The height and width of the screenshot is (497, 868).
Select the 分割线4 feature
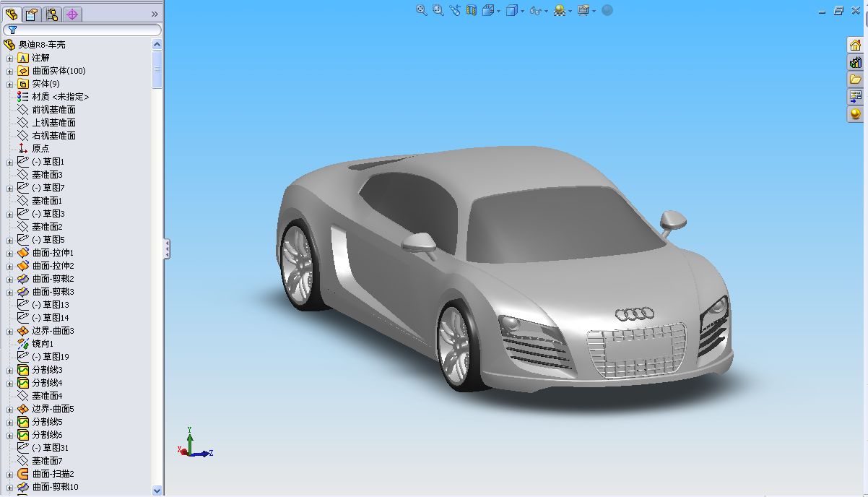click(47, 383)
